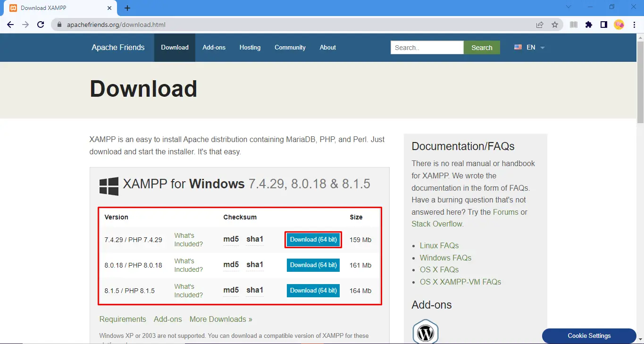Open the Chrome profile avatar
Screen dimensions: 644x344
coord(619,25)
